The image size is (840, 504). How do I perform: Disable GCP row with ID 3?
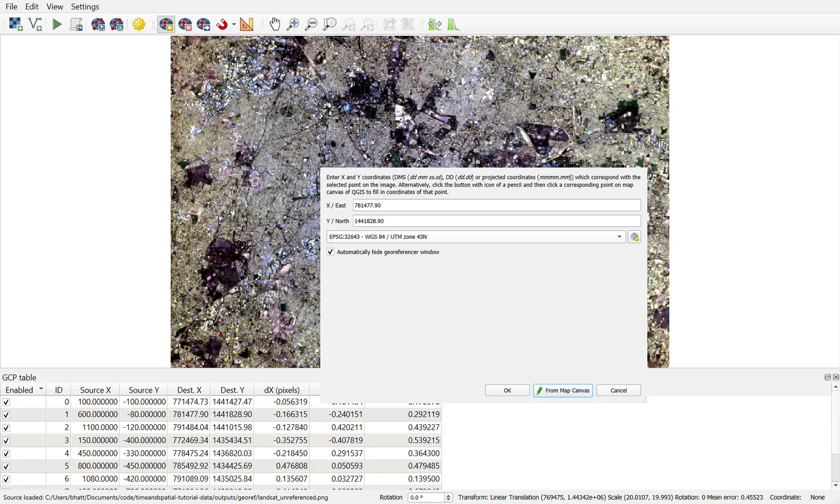[6, 440]
